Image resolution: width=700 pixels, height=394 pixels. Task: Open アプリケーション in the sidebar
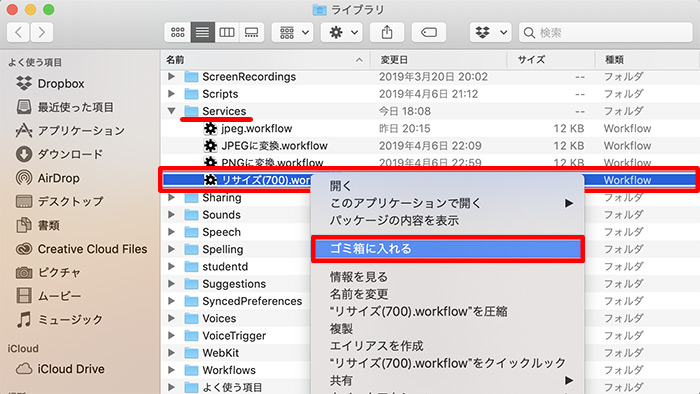coord(70,130)
